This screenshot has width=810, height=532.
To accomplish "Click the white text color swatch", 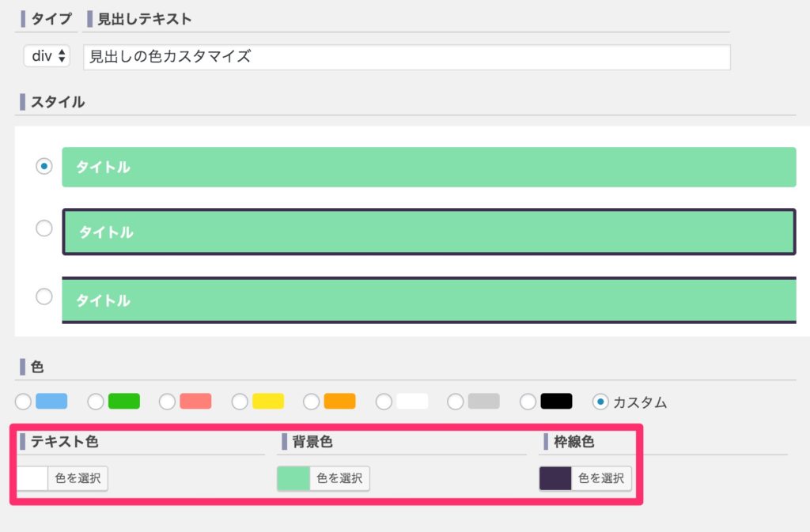I will (32, 478).
